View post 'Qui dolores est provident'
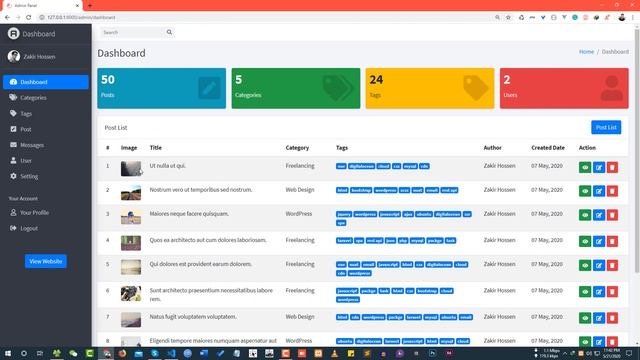This screenshot has width=640, height=360. pyautogui.click(x=585, y=265)
